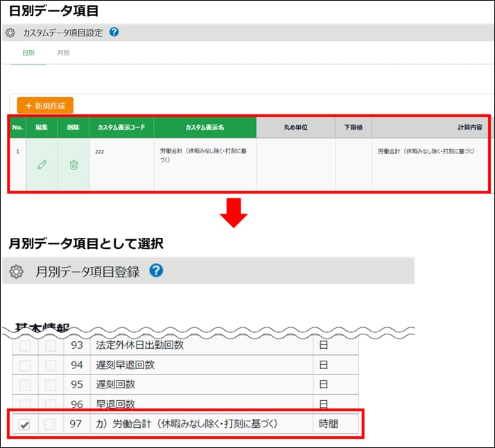
Task: Click the カスタム表示コード column header
Action: (121, 128)
